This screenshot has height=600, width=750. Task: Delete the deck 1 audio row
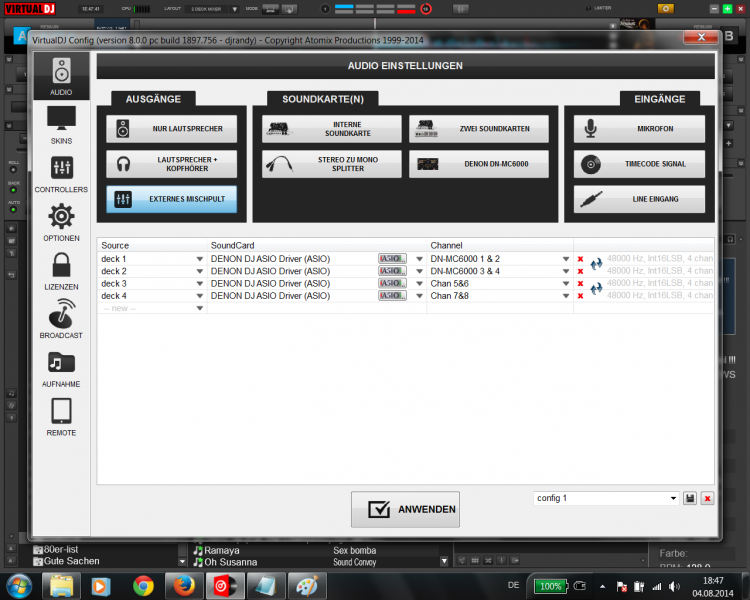pos(580,259)
